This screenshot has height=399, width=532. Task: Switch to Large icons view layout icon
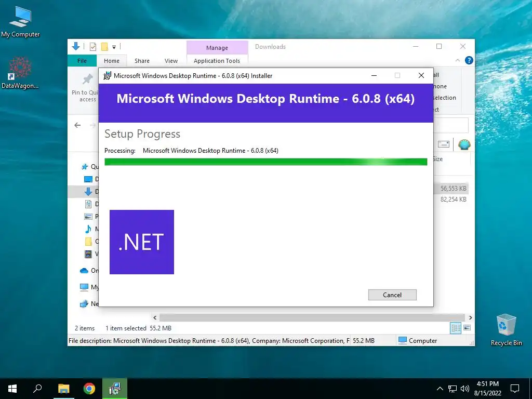point(467,328)
